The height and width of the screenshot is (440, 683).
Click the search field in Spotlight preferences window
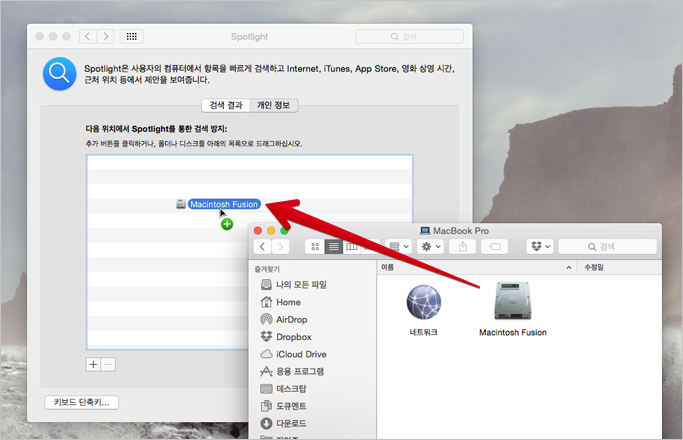(409, 37)
